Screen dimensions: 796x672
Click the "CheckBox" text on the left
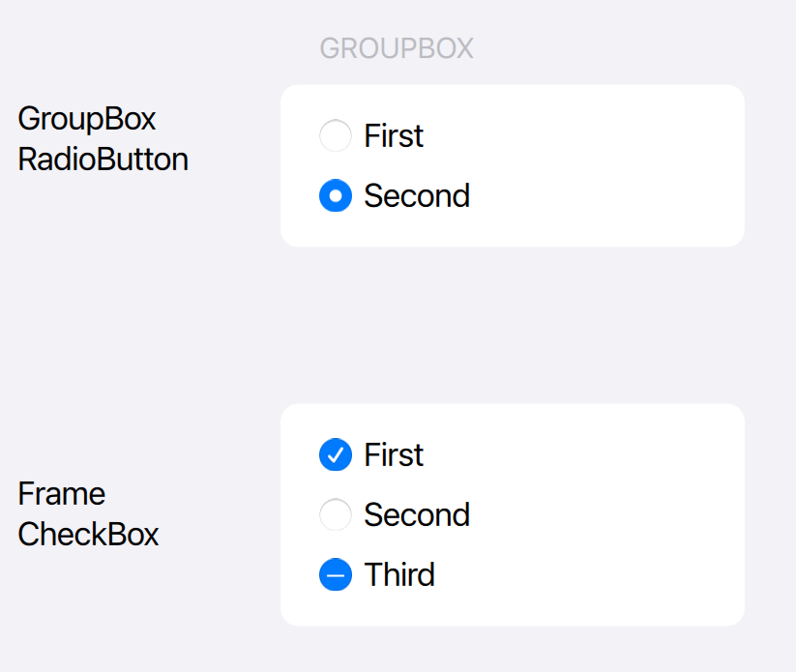point(89,535)
